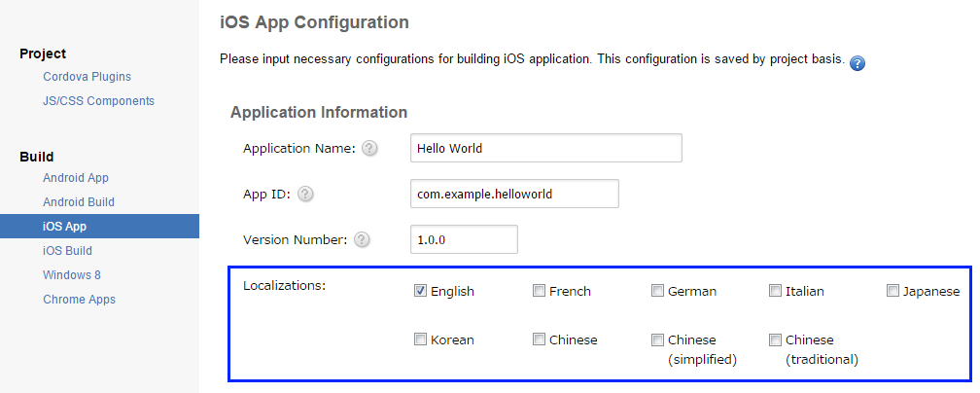Check the Chinese (traditional) checkbox
The height and width of the screenshot is (393, 980).
coord(775,339)
